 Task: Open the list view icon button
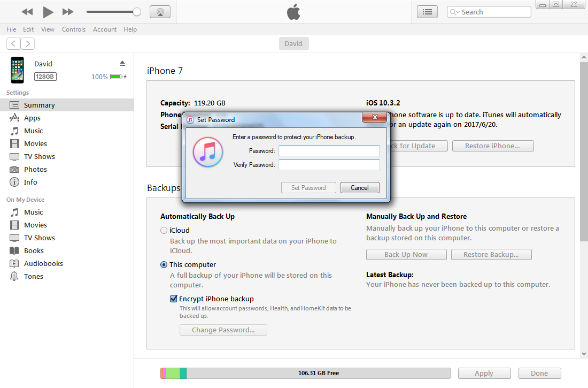point(427,12)
